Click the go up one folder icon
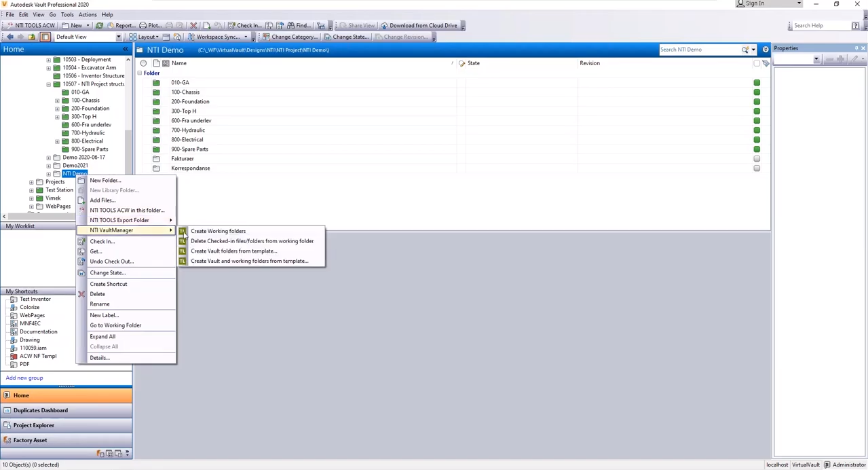Image resolution: width=868 pixels, height=470 pixels. (32, 37)
